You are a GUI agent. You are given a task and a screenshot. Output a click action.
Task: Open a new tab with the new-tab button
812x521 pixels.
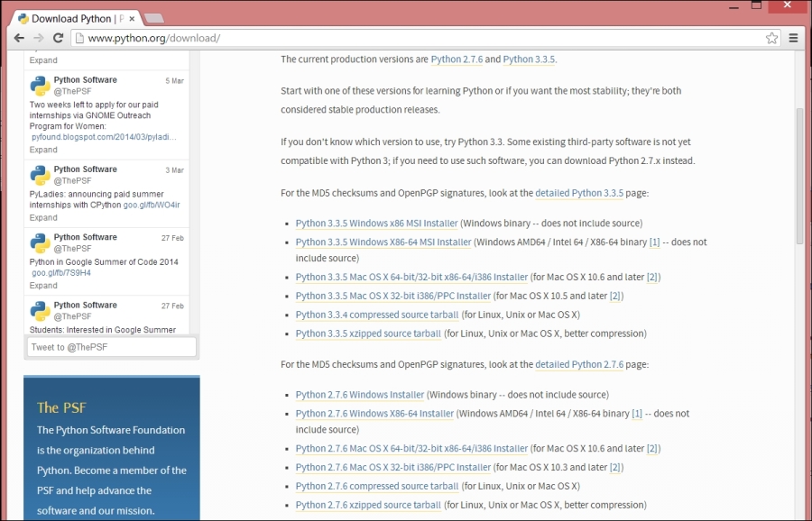(x=153, y=19)
